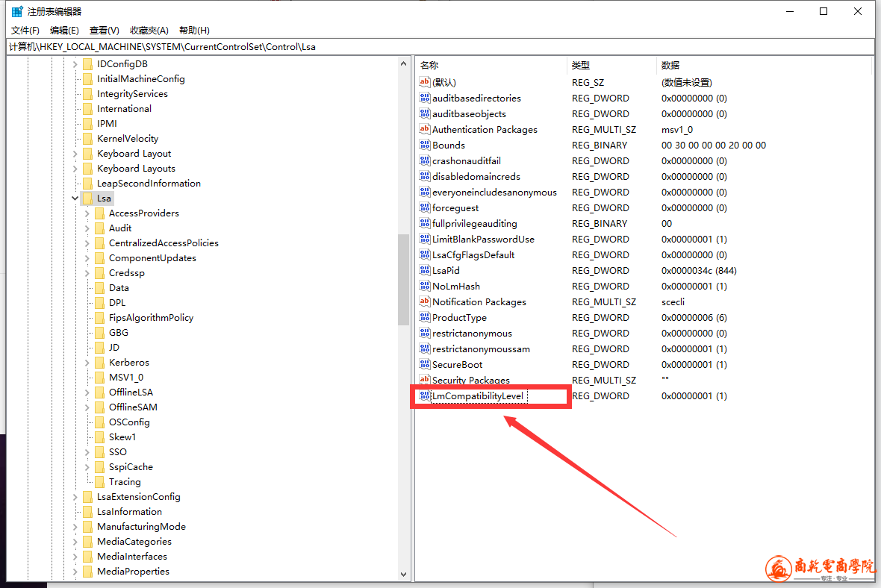Screen dimensions: 881x588
Task: Open the 文件(F) menu
Action: 25,31
